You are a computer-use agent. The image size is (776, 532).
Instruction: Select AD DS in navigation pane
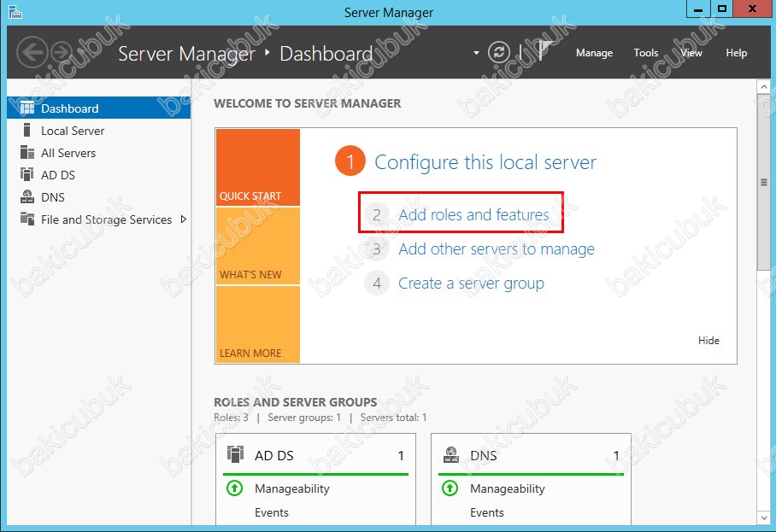[98, 175]
